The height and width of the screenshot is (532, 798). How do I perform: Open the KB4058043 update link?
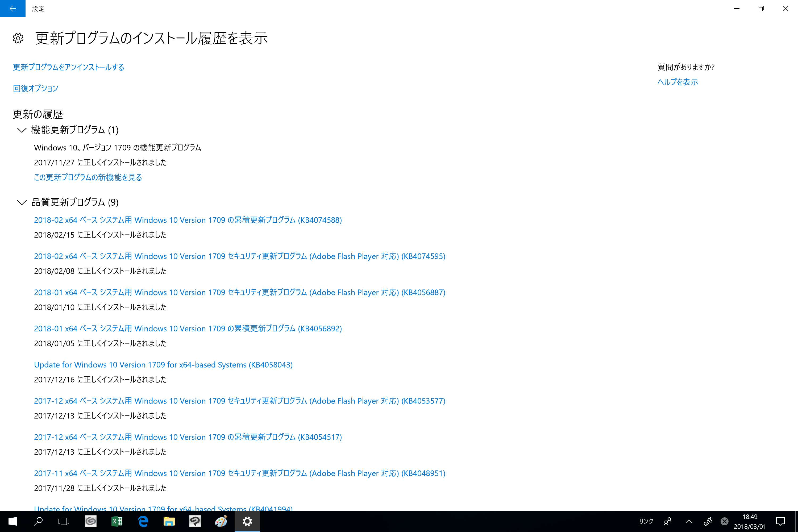(163, 365)
